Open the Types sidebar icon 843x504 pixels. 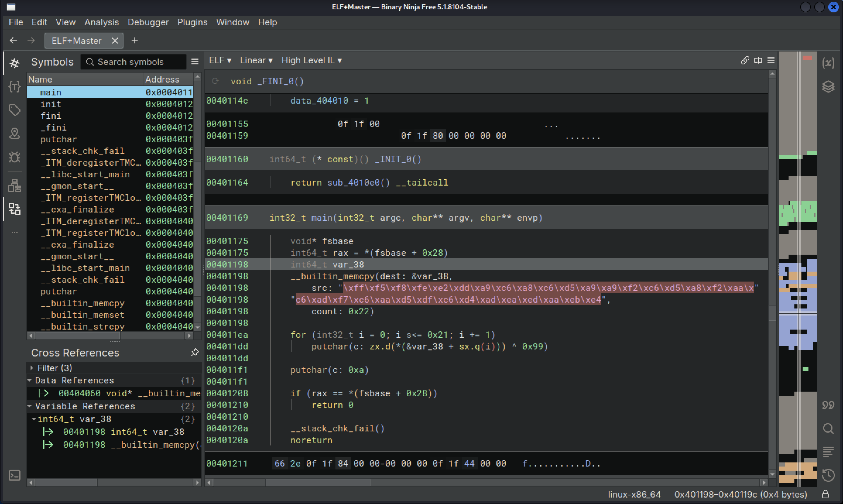pyautogui.click(x=15, y=86)
